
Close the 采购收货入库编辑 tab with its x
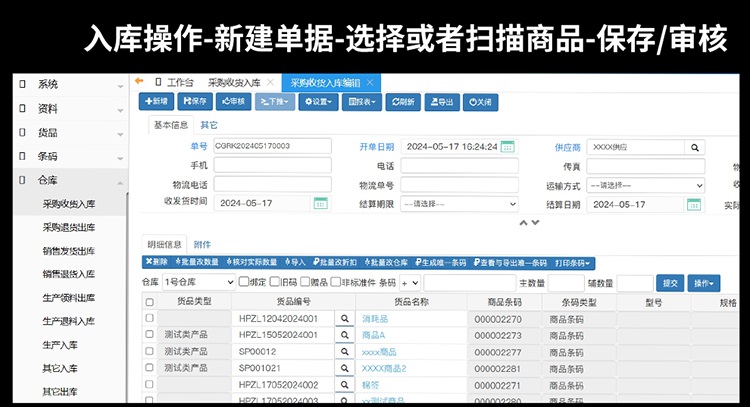[x=370, y=82]
